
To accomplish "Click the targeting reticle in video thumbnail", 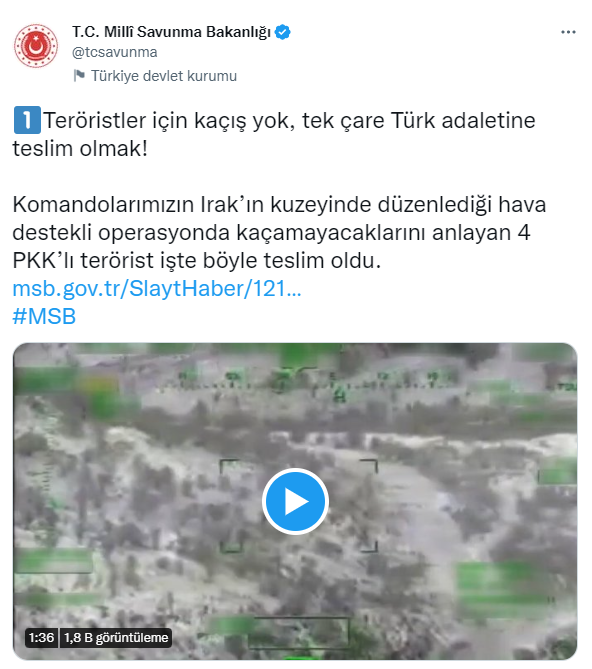I will [298, 506].
